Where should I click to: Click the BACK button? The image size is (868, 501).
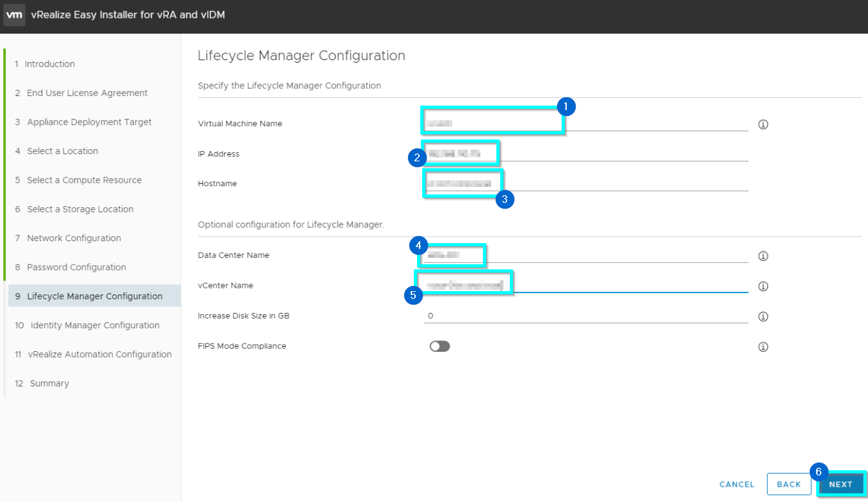789,484
